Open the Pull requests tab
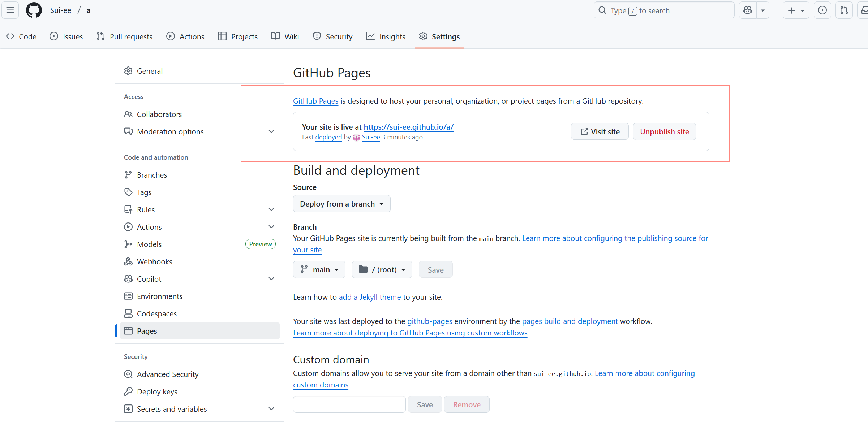Image resolution: width=868 pixels, height=429 pixels. tap(124, 36)
